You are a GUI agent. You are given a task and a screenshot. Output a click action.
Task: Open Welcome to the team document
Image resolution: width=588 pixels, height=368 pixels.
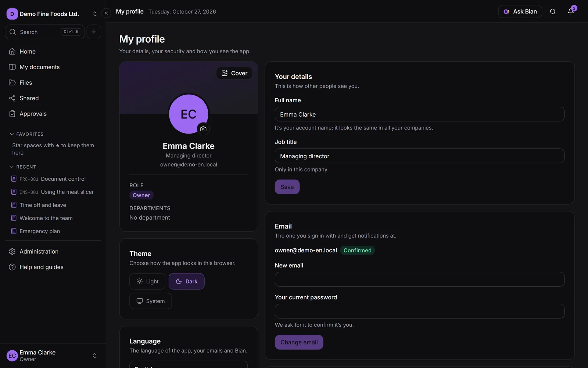(x=53, y=218)
